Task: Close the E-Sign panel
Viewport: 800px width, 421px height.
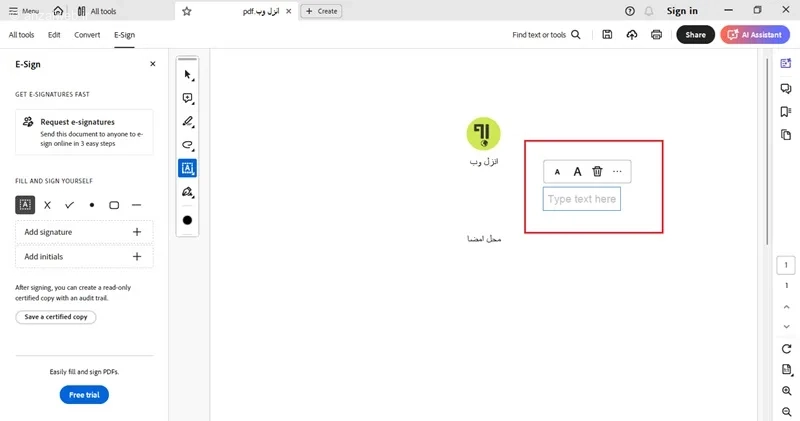Action: 153,64
